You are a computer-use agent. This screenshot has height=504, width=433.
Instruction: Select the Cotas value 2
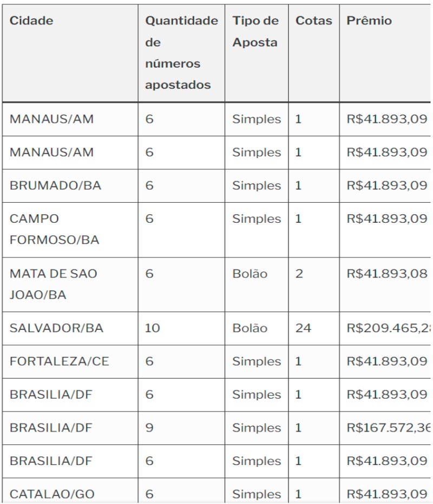[x=299, y=274]
